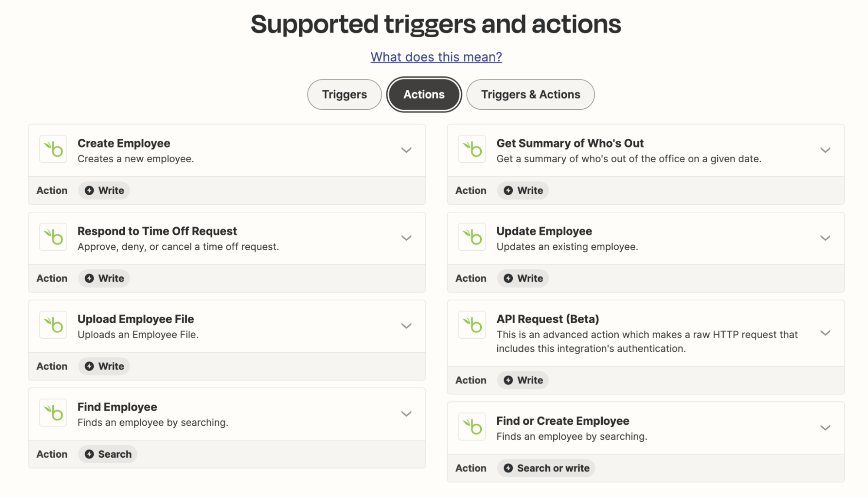Click the BambooHR icon beside Respond to Time Off Request
The image size is (868, 498).
53,237
